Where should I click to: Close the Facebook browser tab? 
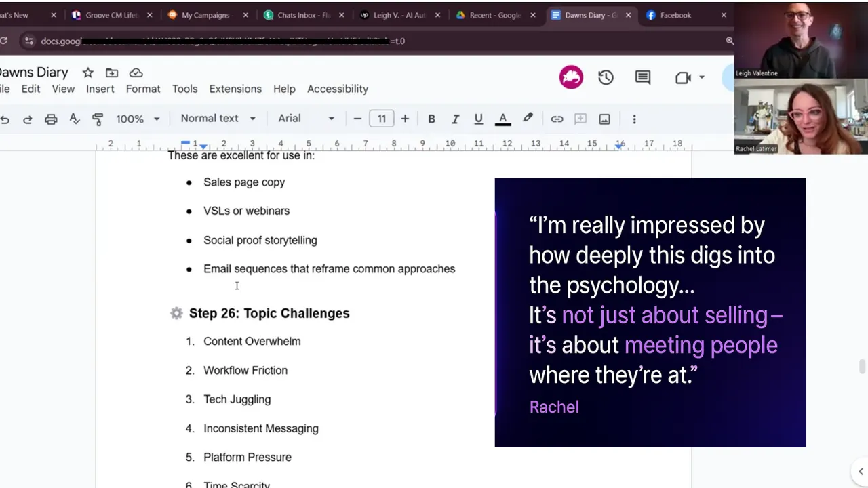point(724,15)
